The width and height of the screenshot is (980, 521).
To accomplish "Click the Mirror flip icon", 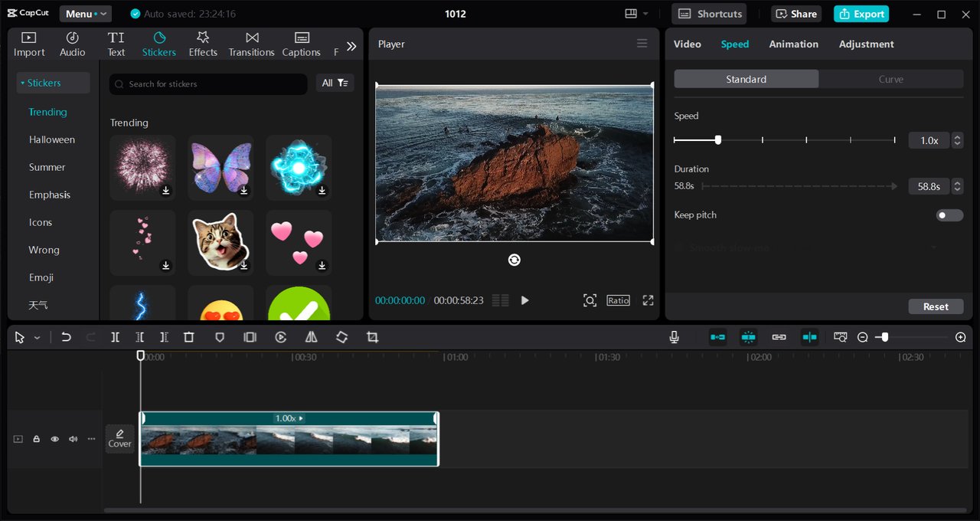I will pos(311,337).
